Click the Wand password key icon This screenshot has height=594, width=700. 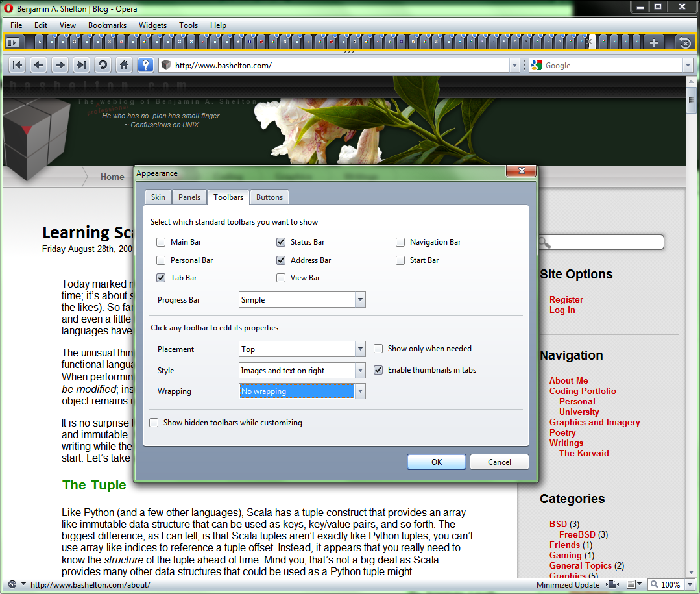point(145,65)
